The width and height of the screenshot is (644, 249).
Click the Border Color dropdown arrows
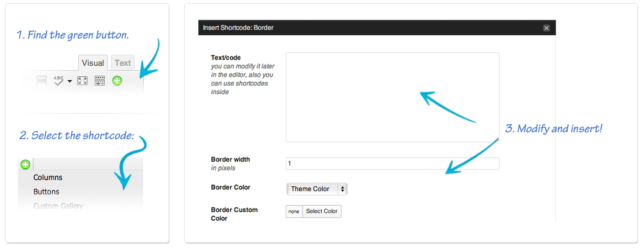tap(343, 189)
